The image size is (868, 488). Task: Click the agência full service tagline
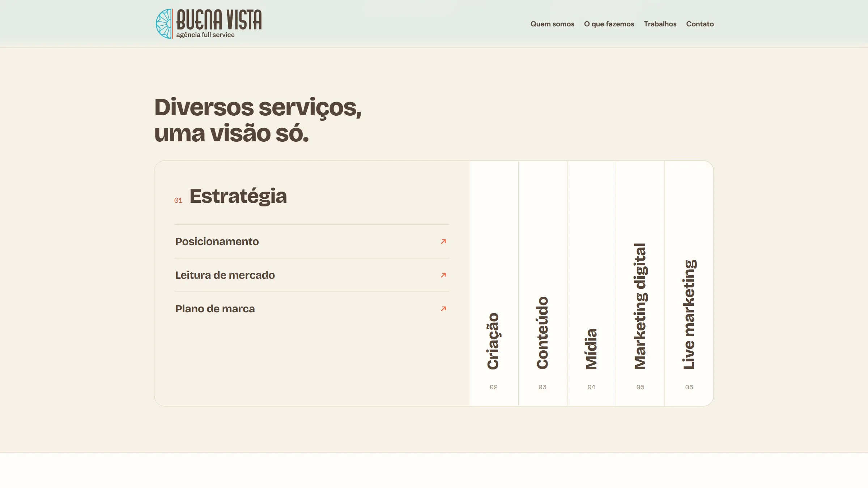coord(205,35)
